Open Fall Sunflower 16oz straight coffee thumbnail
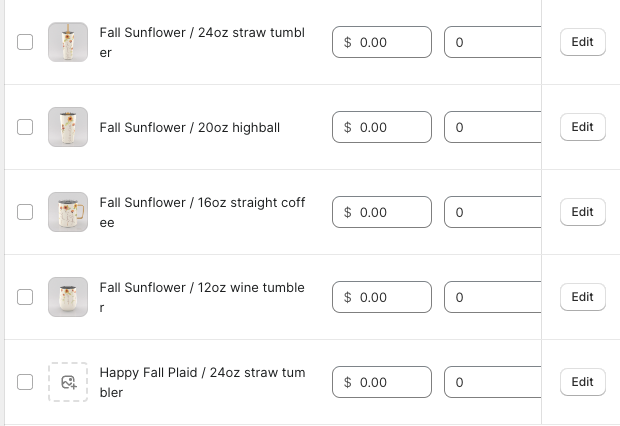 (x=68, y=212)
